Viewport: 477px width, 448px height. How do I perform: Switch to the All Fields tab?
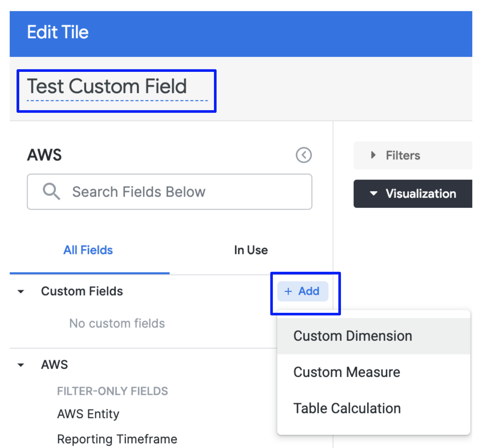click(88, 250)
